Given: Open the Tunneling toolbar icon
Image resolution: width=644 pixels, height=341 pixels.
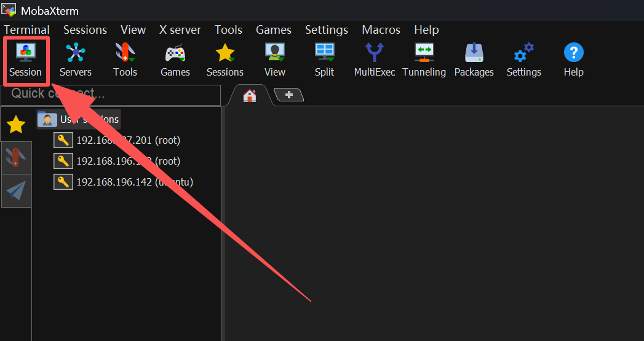Looking at the screenshot, I should point(424,60).
